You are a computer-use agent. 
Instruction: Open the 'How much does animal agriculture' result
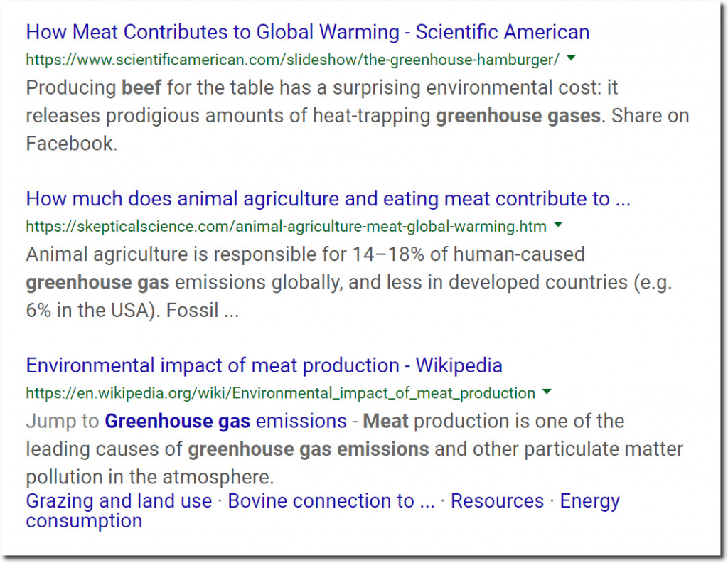tap(328, 198)
